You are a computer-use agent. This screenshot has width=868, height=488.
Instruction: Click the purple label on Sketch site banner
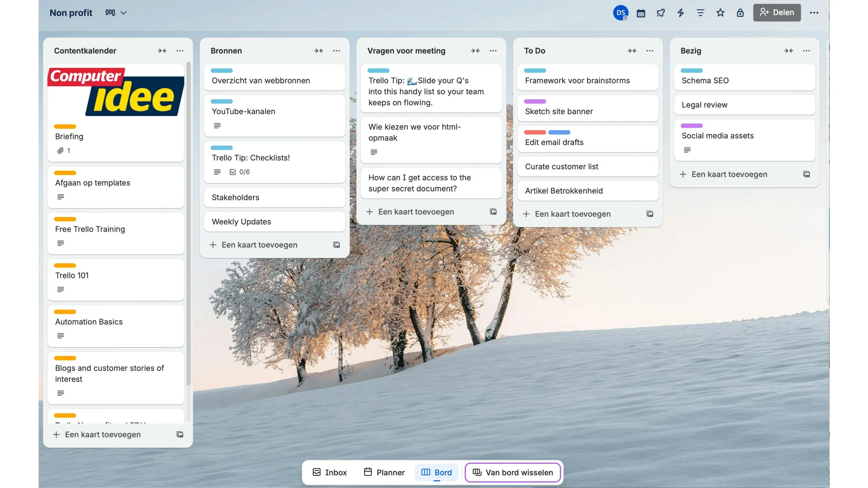pyautogui.click(x=535, y=101)
